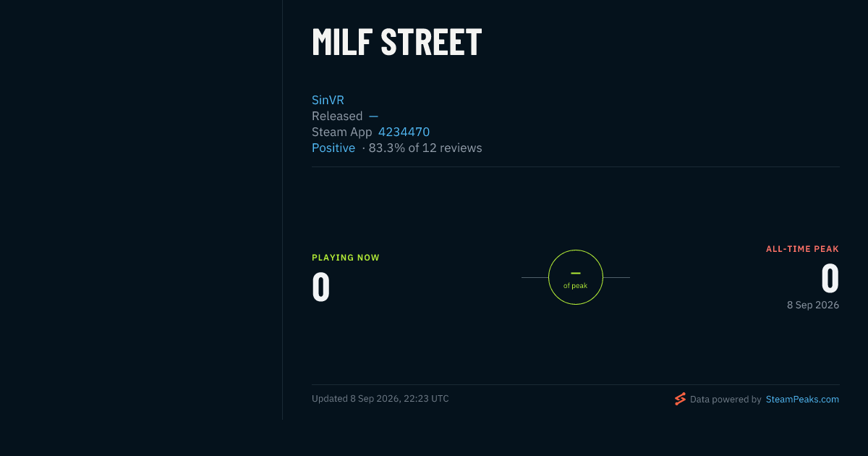Open the SinVR developer link
This screenshot has width=868, height=456.
click(x=328, y=100)
